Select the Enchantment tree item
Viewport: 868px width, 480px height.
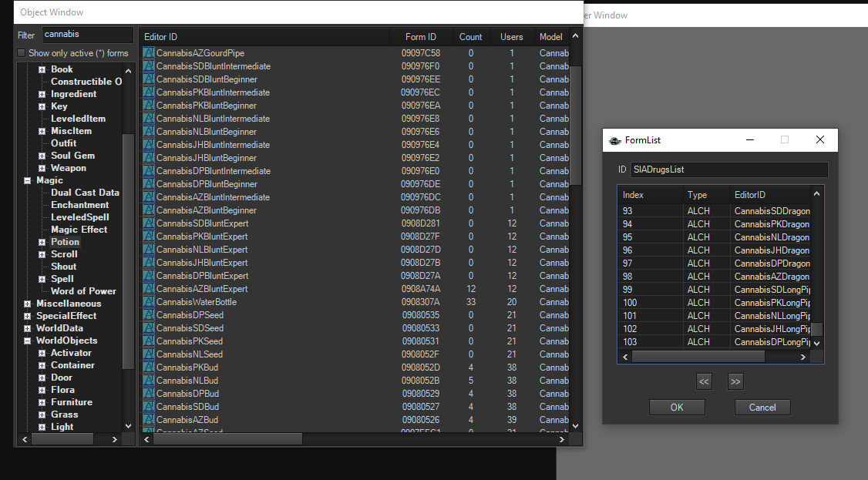coord(79,205)
